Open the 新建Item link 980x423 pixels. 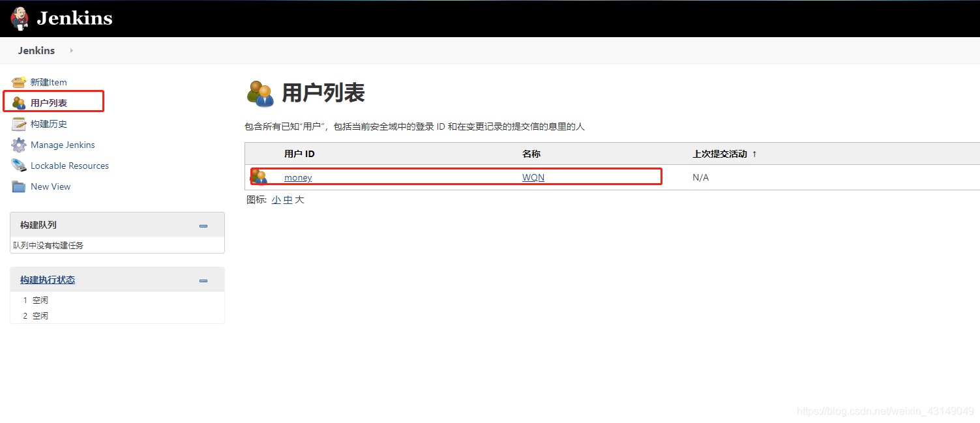point(49,82)
